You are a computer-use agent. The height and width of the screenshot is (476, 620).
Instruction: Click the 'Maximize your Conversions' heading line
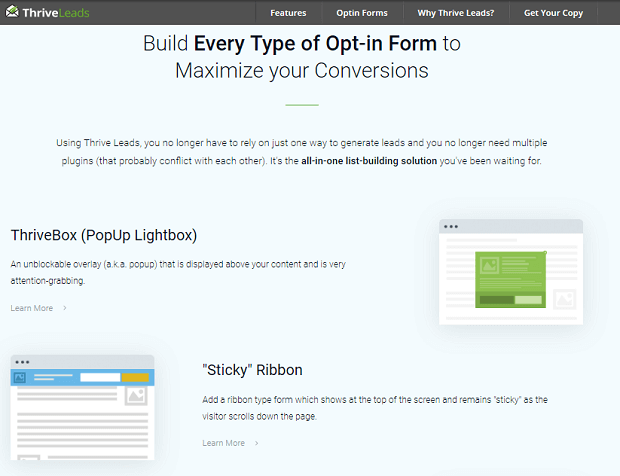(302, 71)
